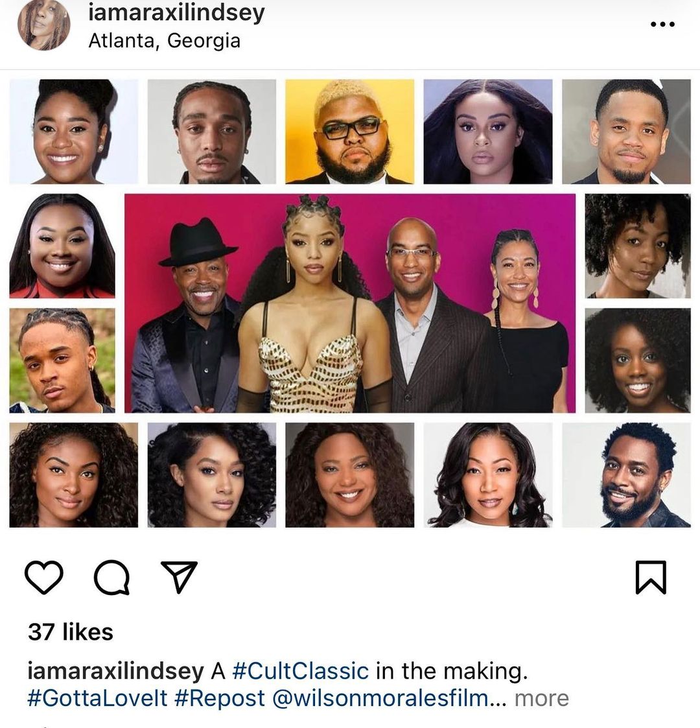Share the post via paper plane icon
The image size is (700, 728).
tap(179, 577)
